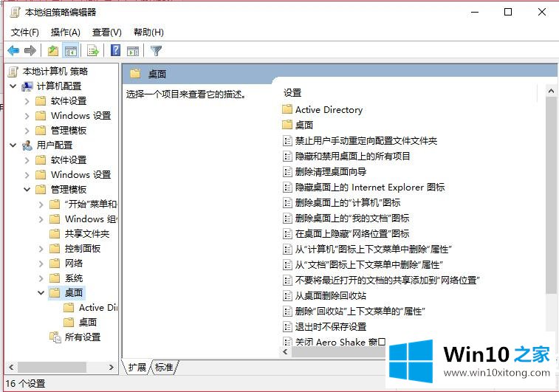
Task: Select Active Directory child under 桌面 in tree
Action: click(98, 308)
